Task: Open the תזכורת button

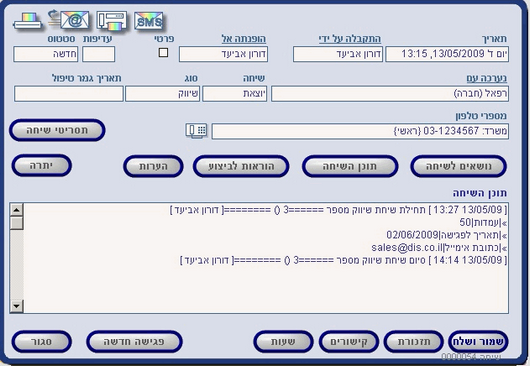Action: (x=414, y=342)
